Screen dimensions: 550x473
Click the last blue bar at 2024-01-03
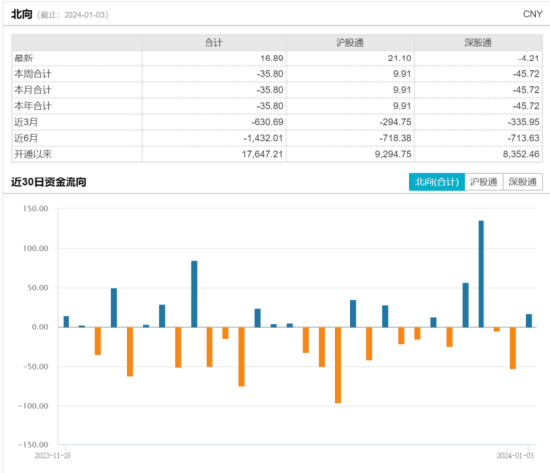pyautogui.click(x=529, y=320)
